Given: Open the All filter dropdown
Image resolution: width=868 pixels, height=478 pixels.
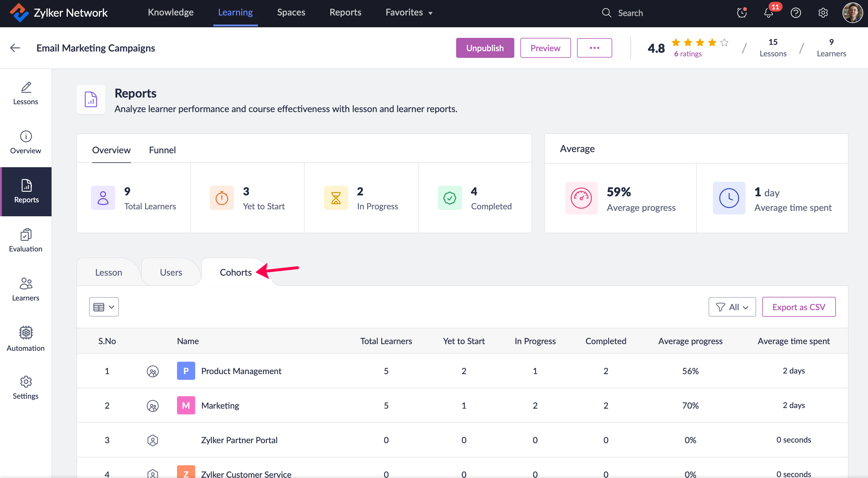Looking at the screenshot, I should [732, 307].
